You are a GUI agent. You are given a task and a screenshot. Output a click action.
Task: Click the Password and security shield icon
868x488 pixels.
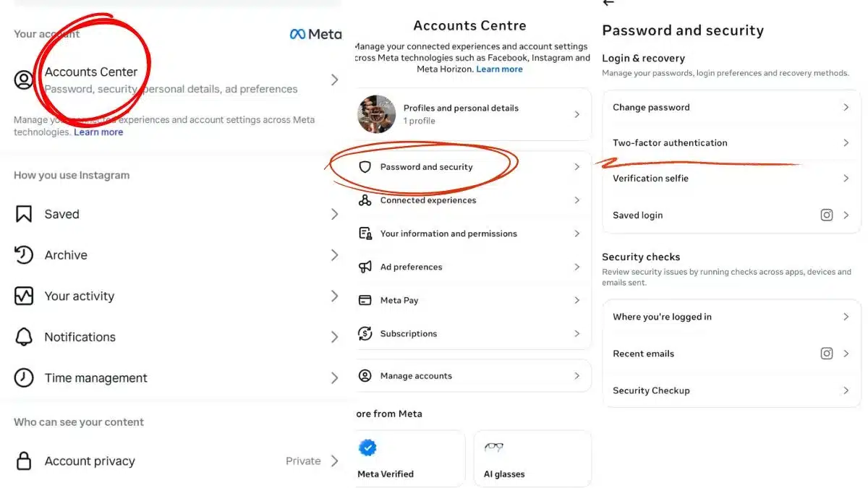point(365,167)
